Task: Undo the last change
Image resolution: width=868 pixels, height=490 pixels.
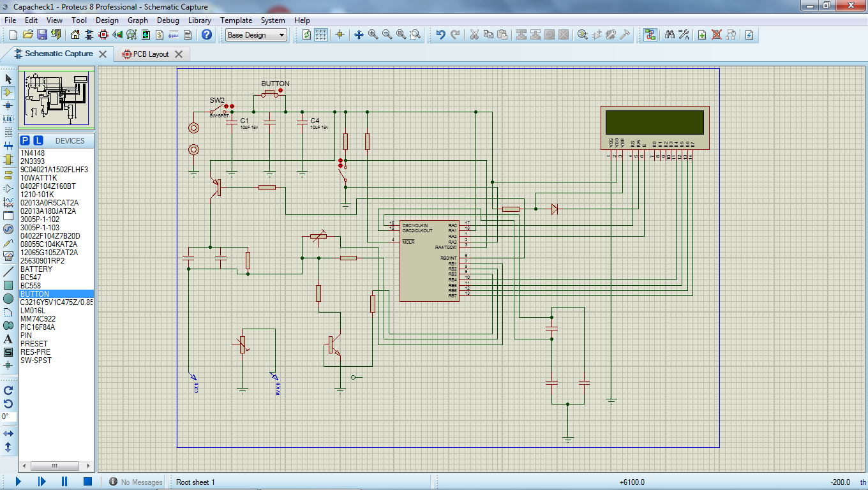Action: point(440,34)
